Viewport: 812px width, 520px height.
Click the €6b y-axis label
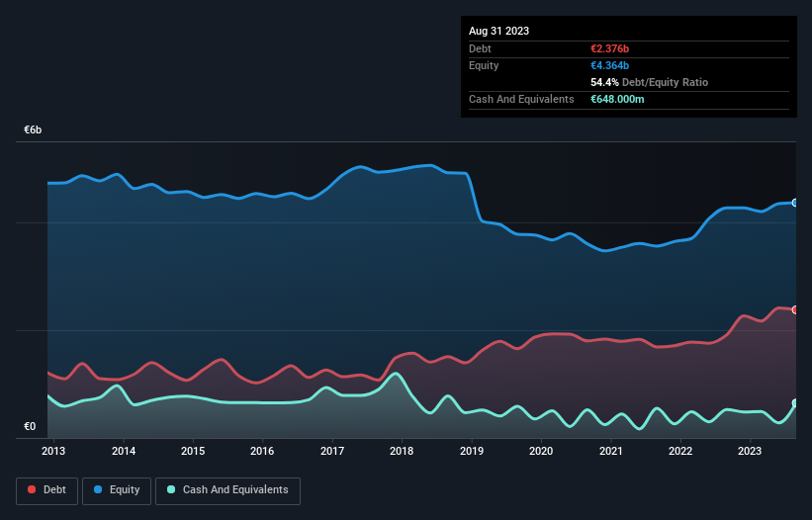pos(33,130)
